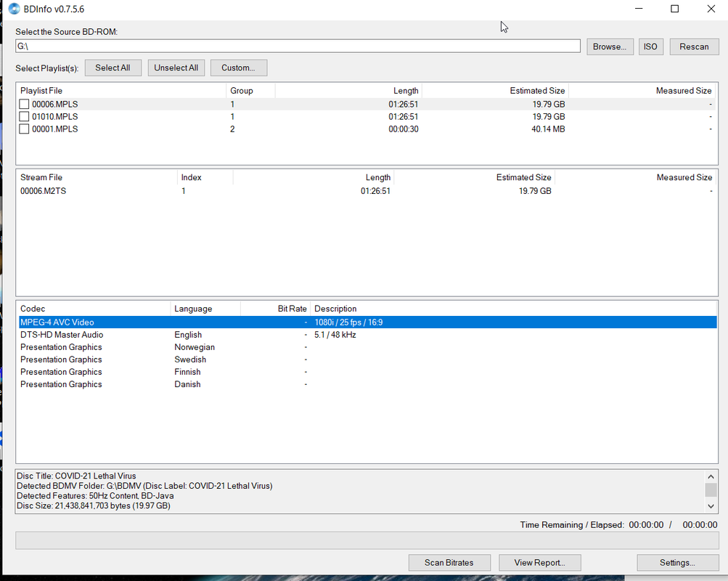The image size is (728, 581).
Task: Click the Bit Rate column header
Action: click(x=275, y=309)
